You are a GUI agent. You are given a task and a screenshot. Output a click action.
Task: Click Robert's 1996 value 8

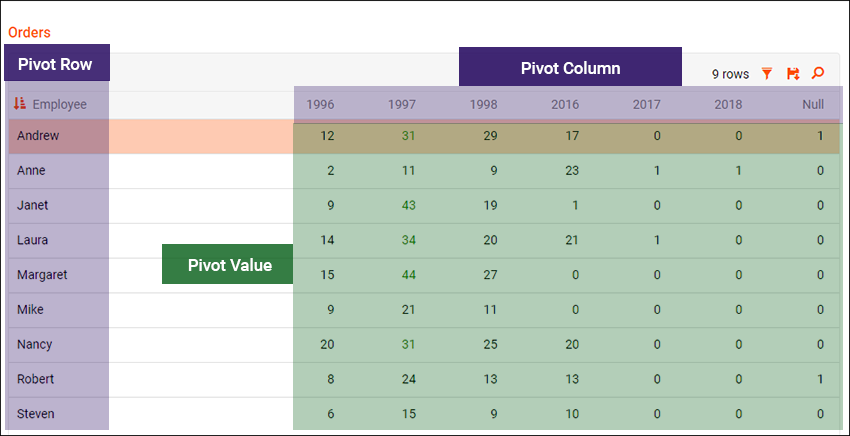click(x=331, y=379)
